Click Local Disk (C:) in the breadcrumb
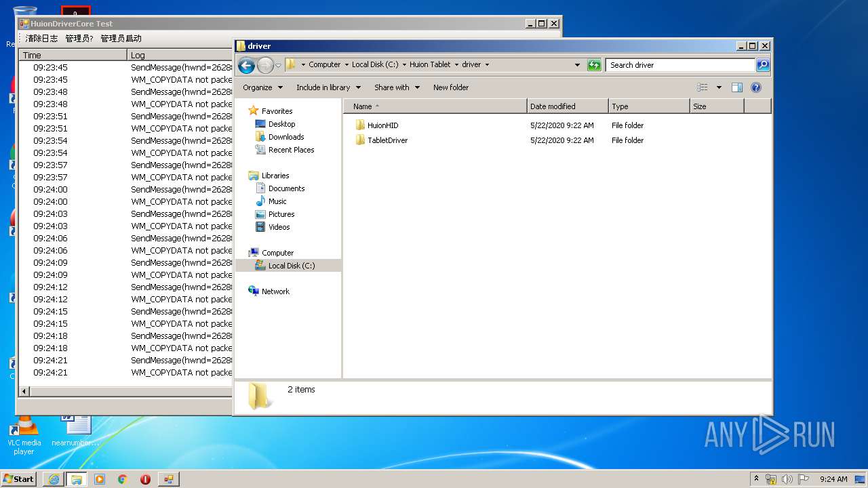Screen dimensions: 868x488 click(375, 65)
